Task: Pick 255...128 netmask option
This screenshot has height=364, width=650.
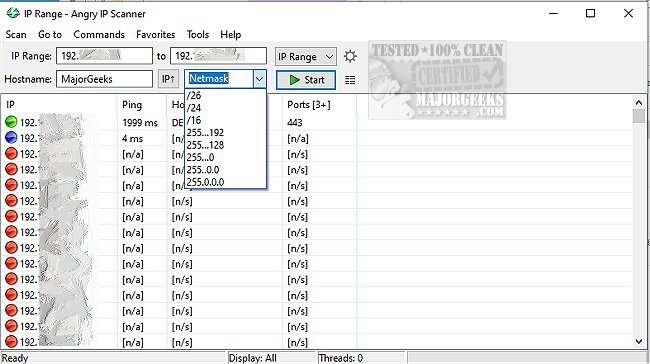Action: pyautogui.click(x=205, y=145)
